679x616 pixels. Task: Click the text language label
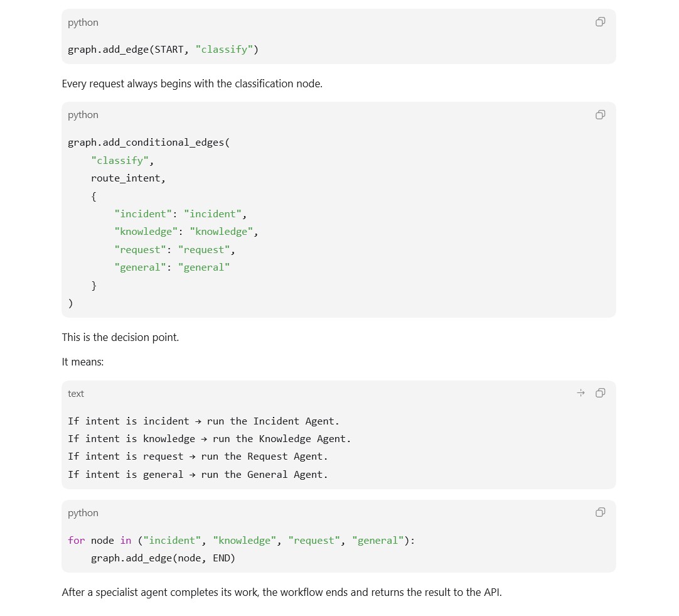[x=76, y=394]
